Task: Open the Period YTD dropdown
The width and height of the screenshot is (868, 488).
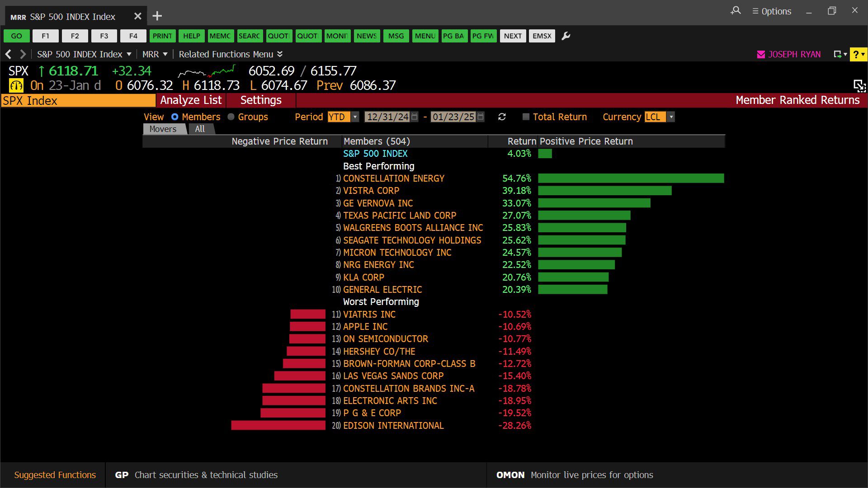Action: 355,117
